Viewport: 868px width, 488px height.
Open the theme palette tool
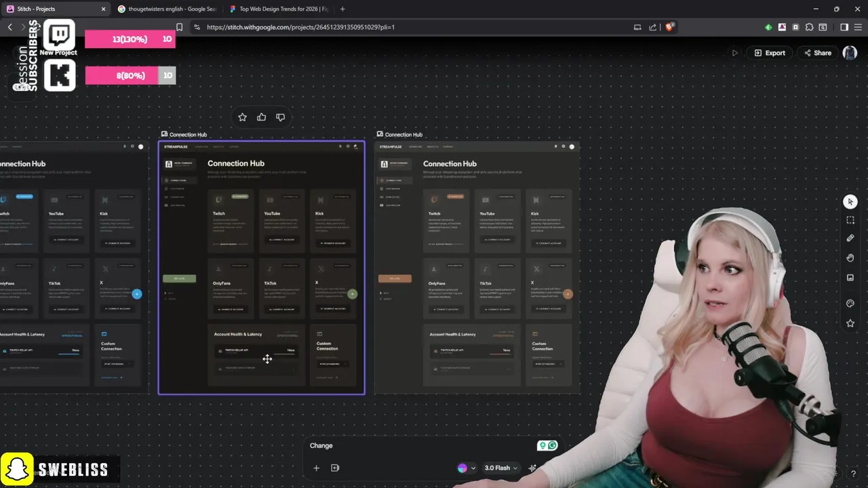click(x=850, y=304)
